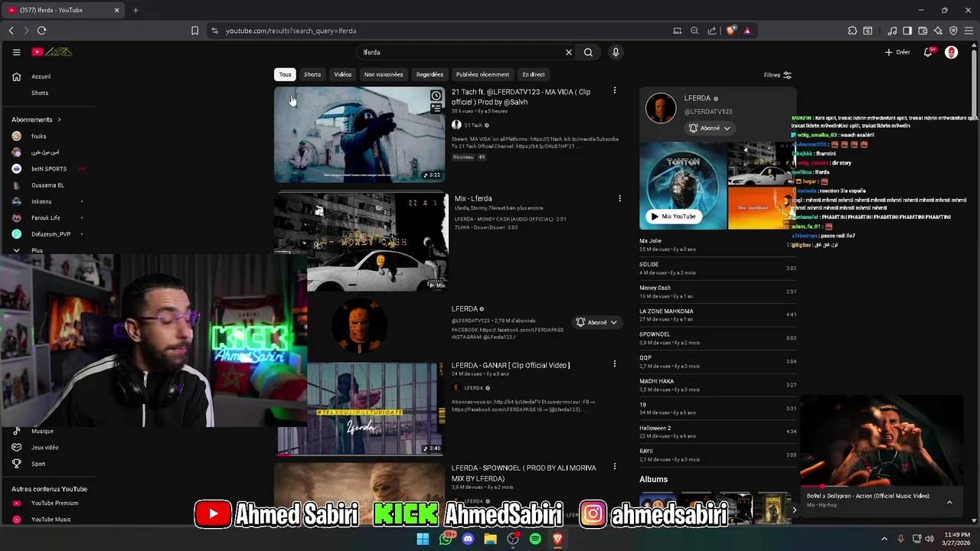Expand Plus to show more subscriptions
Image resolution: width=980 pixels, height=551 pixels.
click(x=37, y=250)
